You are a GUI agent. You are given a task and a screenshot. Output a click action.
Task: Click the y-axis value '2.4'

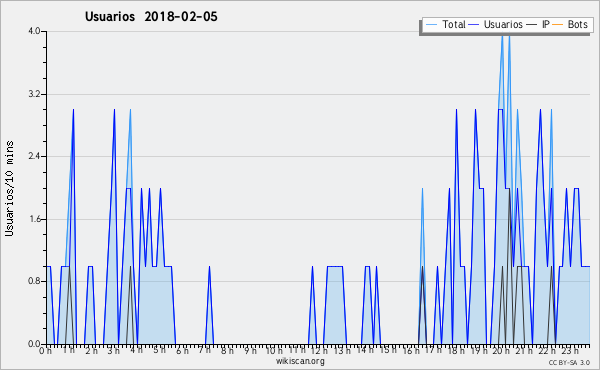click(x=34, y=156)
